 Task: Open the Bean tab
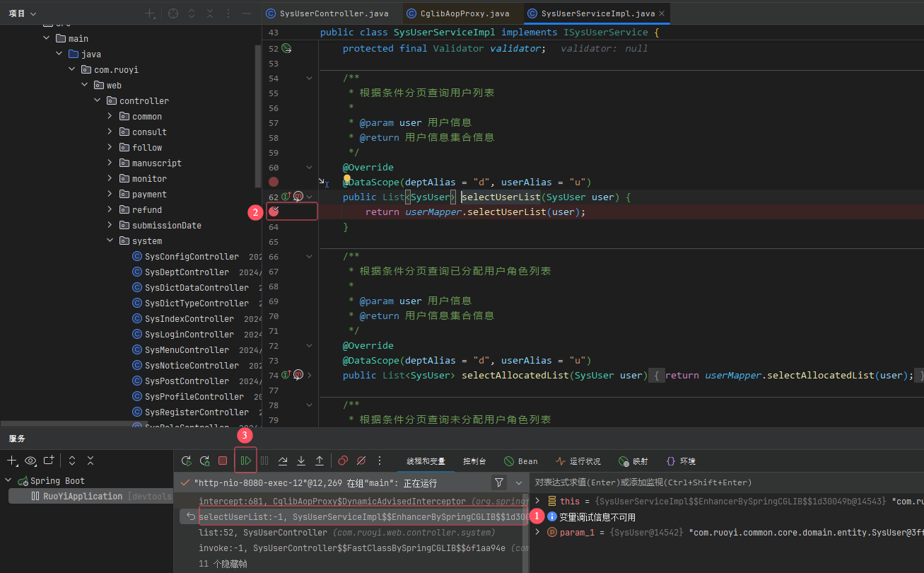coord(521,461)
